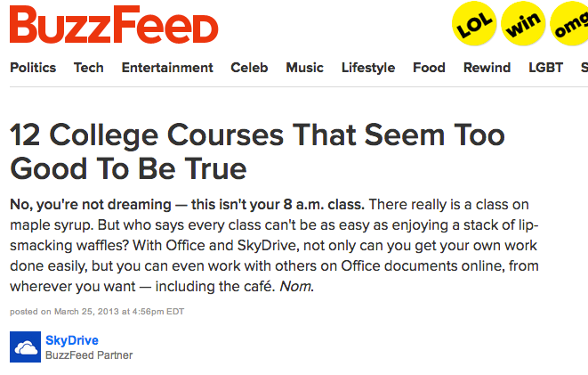Image resolution: width=588 pixels, height=375 pixels.
Task: Open the Politics section
Action: tap(33, 68)
